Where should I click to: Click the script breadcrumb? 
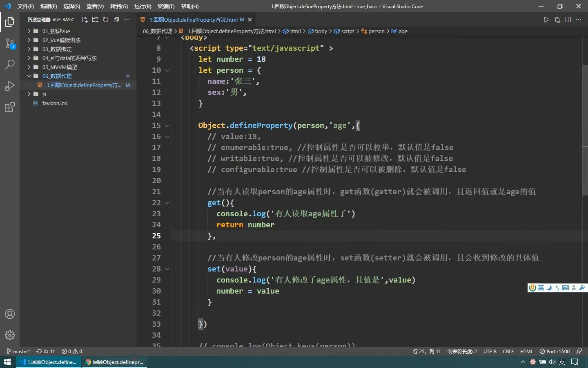[344, 31]
